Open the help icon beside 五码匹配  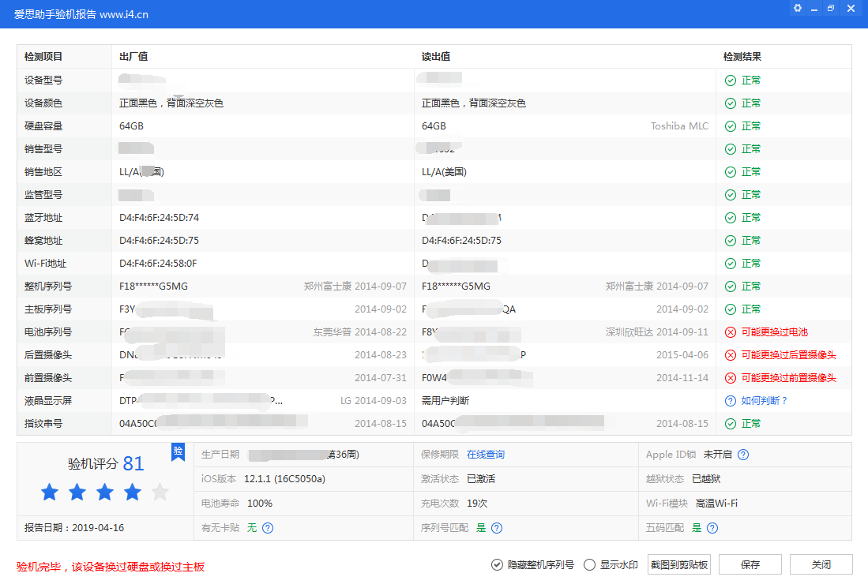(x=712, y=528)
